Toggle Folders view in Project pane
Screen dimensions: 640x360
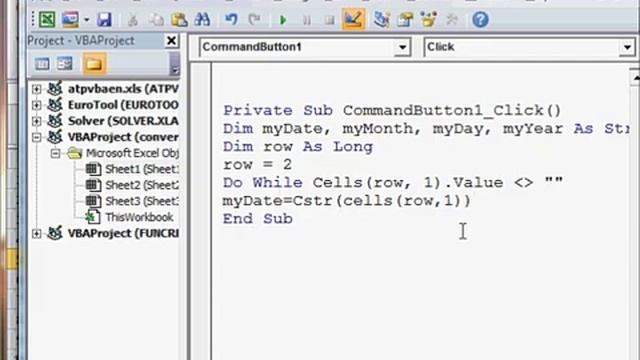pos(94,64)
